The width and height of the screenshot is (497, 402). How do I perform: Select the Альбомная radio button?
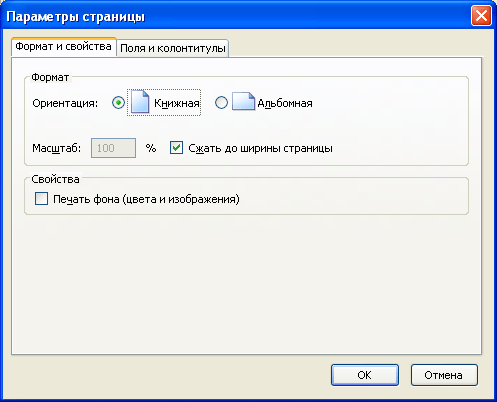[221, 103]
